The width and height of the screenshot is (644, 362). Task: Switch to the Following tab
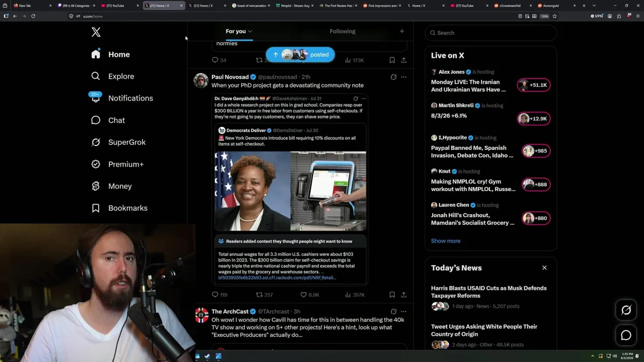pyautogui.click(x=343, y=31)
